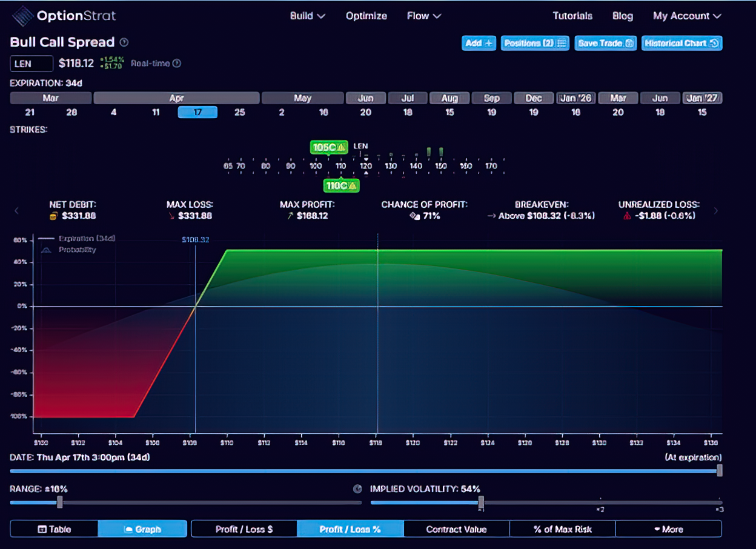Expand the Build menu

(307, 16)
